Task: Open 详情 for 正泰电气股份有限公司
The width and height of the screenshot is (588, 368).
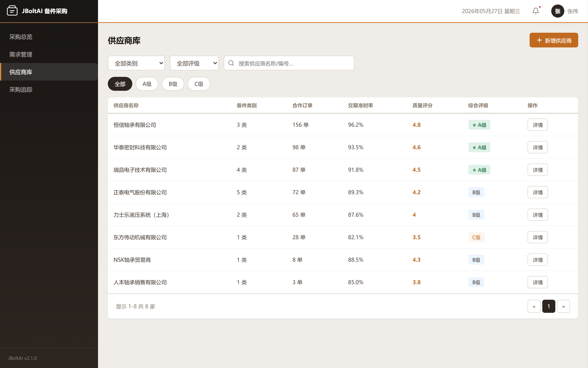Action: click(537, 192)
